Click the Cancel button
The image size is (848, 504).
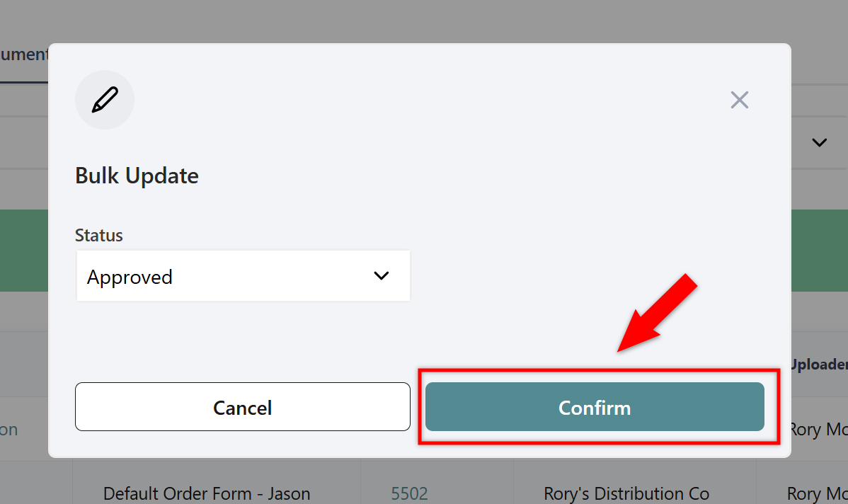click(242, 406)
